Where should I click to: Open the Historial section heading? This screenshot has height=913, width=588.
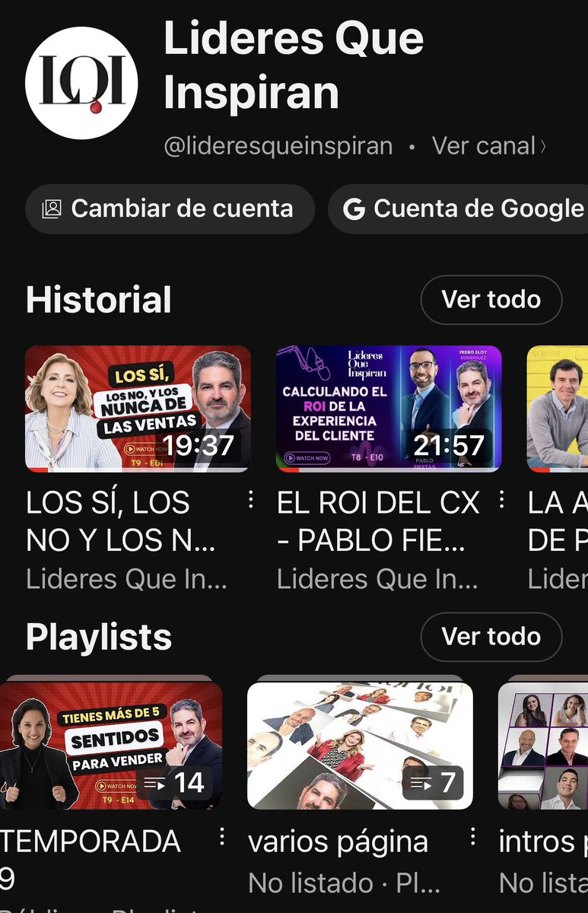(x=99, y=300)
